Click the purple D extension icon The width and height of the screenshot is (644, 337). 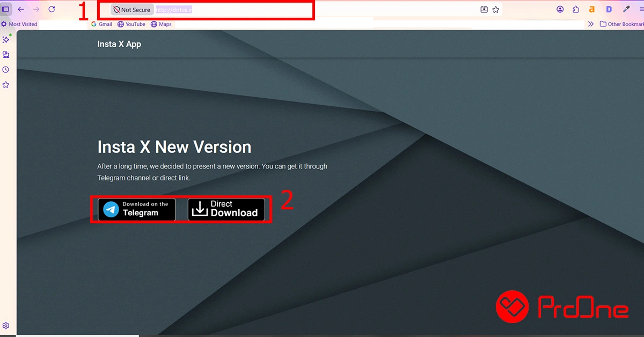pos(609,9)
